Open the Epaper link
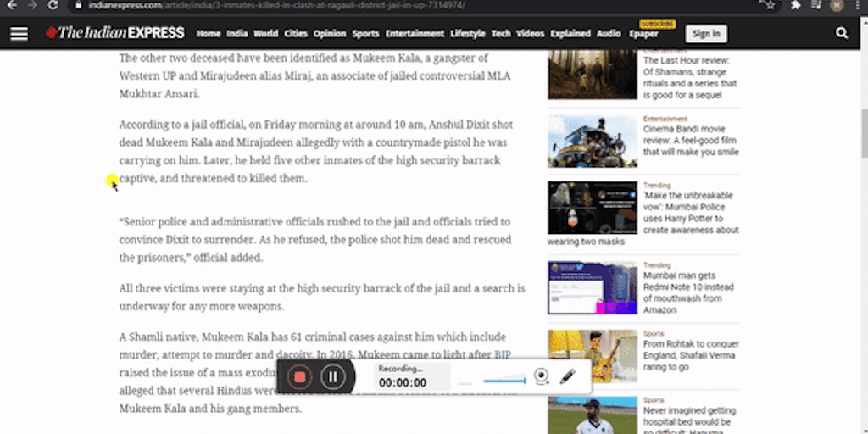The width and height of the screenshot is (868, 434). [x=643, y=34]
